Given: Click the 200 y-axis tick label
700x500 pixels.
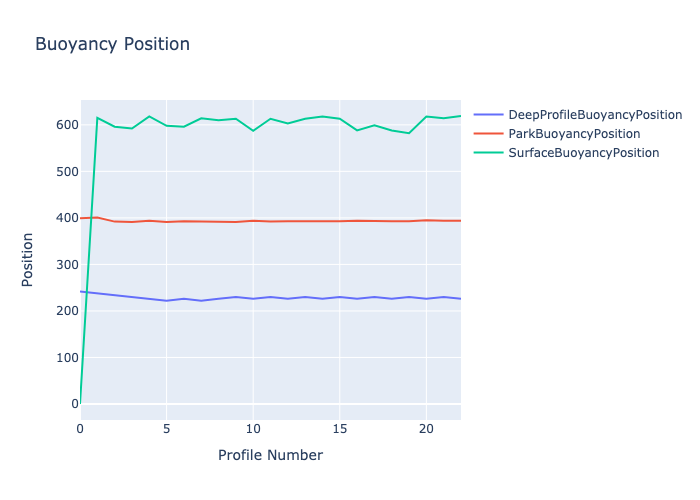Looking at the screenshot, I should pos(68,311).
